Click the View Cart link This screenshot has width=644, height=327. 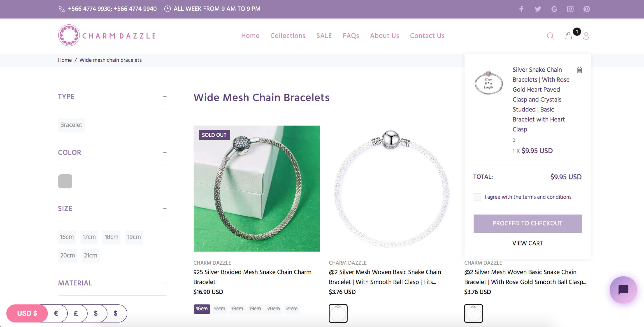527,243
